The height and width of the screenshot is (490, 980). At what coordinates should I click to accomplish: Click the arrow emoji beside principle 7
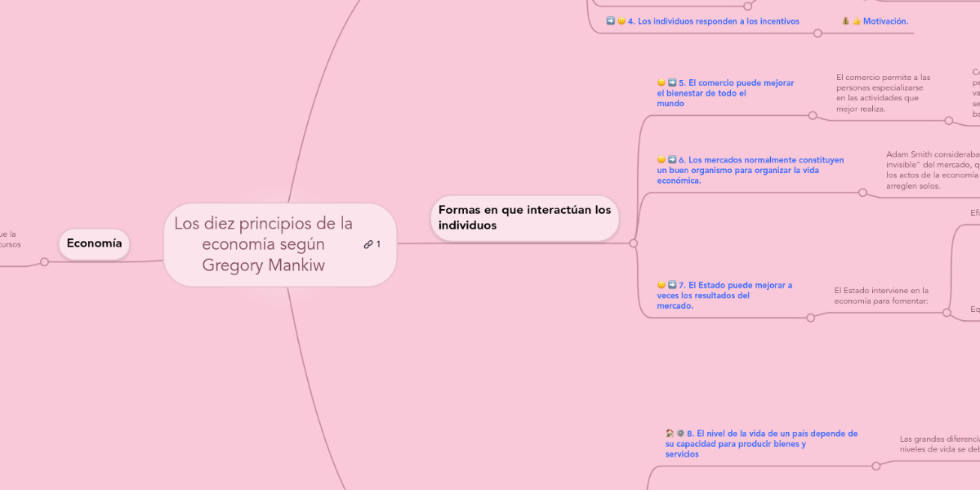point(671,285)
